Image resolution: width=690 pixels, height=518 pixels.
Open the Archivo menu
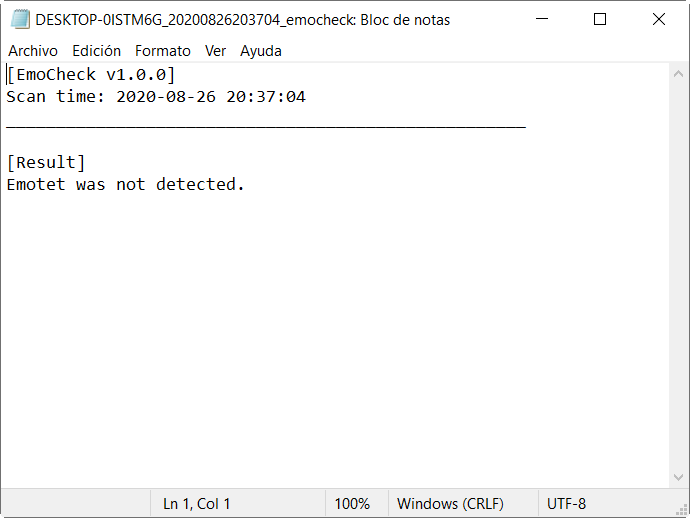point(33,51)
